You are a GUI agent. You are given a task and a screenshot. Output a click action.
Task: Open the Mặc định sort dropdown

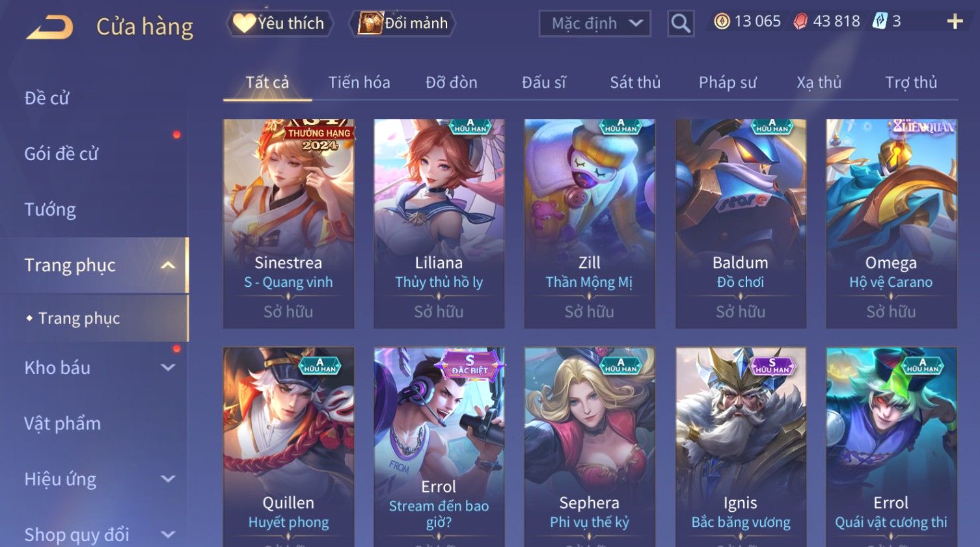(x=595, y=24)
